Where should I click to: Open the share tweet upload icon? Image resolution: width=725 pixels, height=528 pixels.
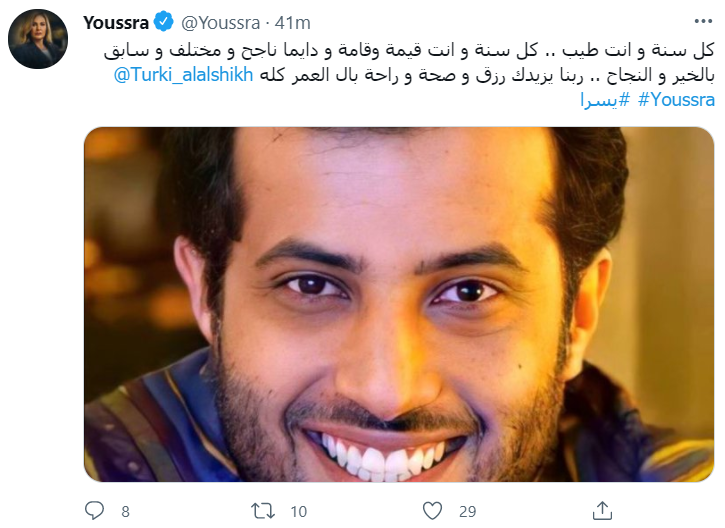[602, 510]
